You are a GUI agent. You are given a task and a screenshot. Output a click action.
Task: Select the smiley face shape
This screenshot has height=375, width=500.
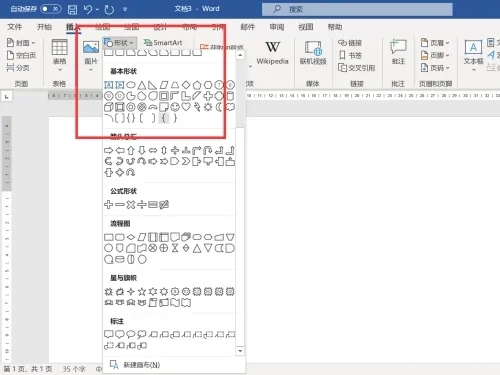[175, 107]
